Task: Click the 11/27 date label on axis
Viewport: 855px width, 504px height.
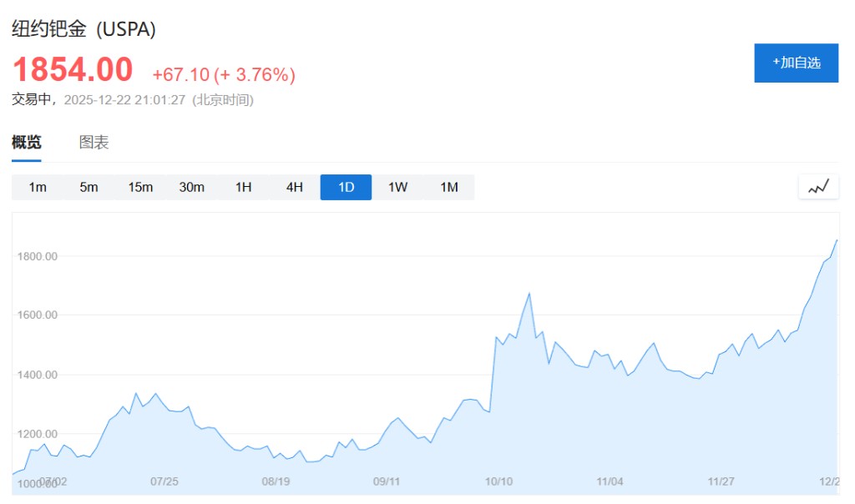Action: click(x=721, y=481)
